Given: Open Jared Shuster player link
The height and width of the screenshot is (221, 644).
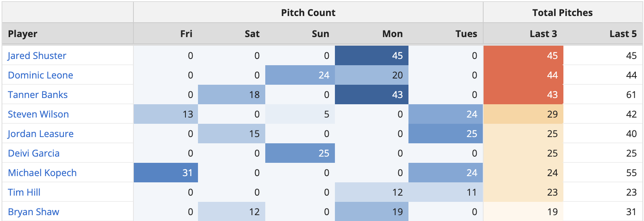Looking at the screenshot, I should point(37,55).
